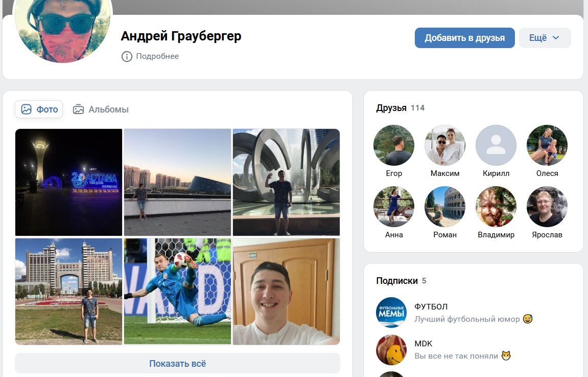Click the name Егор
The width and height of the screenshot is (588, 377).
(x=394, y=173)
